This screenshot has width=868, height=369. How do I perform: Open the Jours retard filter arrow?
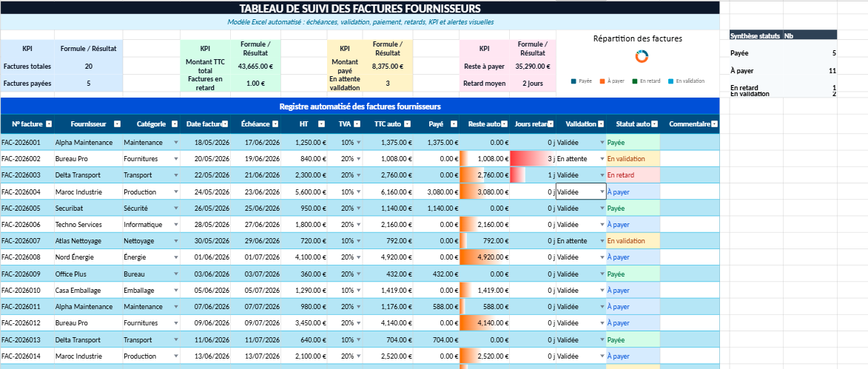(x=551, y=124)
